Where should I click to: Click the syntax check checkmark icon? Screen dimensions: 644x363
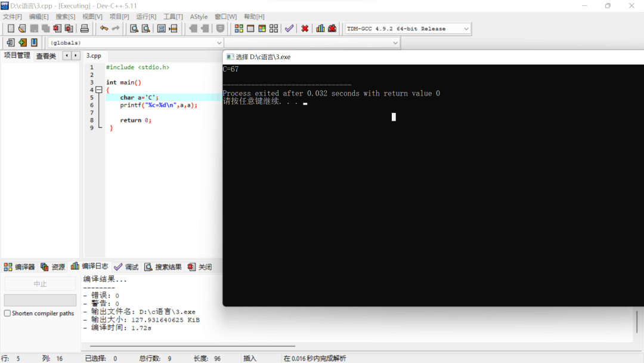[x=289, y=29]
